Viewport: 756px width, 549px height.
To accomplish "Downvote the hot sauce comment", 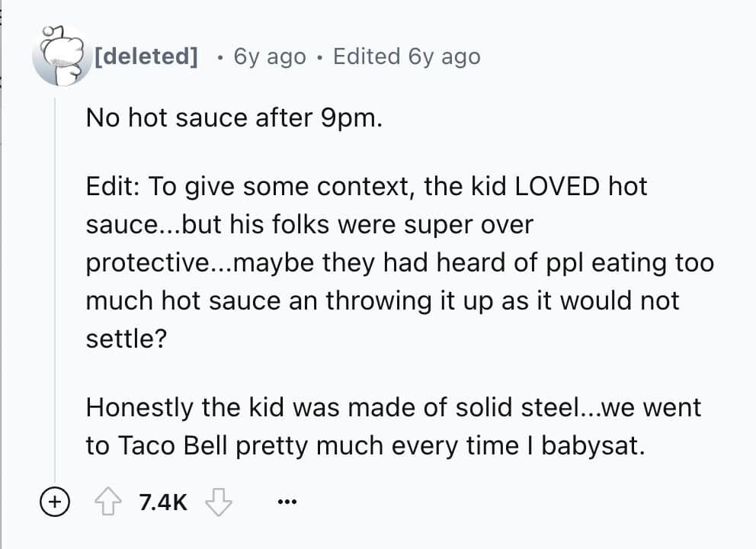I will tap(220, 502).
